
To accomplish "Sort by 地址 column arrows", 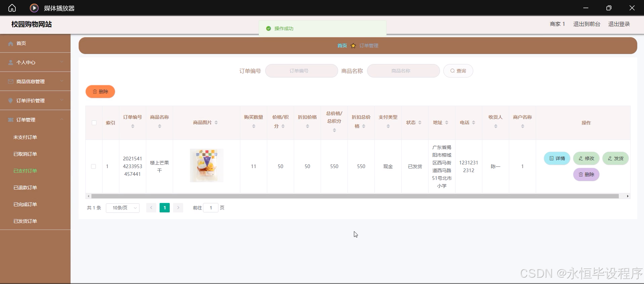I will [x=446, y=123].
